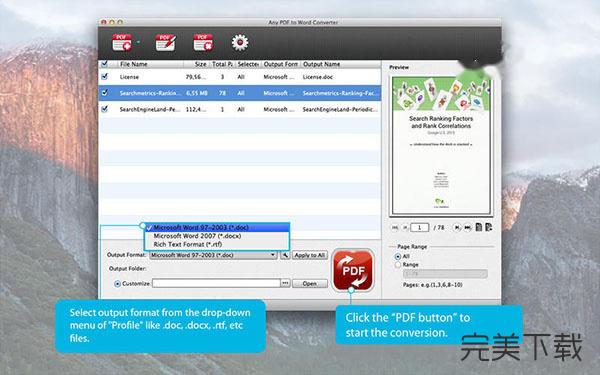Choose Microsoft Word 97-2003 (*.doc) option
The width and height of the screenshot is (600, 375).
pos(217,227)
